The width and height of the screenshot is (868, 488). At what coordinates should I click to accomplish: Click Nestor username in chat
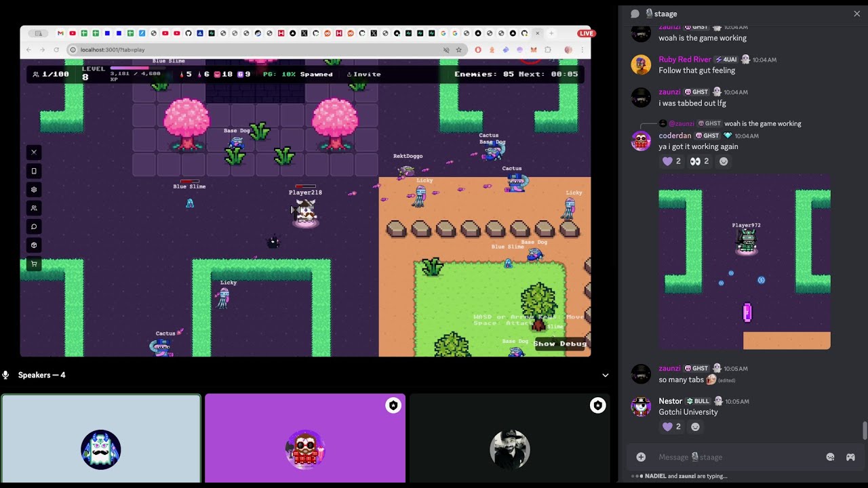pyautogui.click(x=671, y=401)
